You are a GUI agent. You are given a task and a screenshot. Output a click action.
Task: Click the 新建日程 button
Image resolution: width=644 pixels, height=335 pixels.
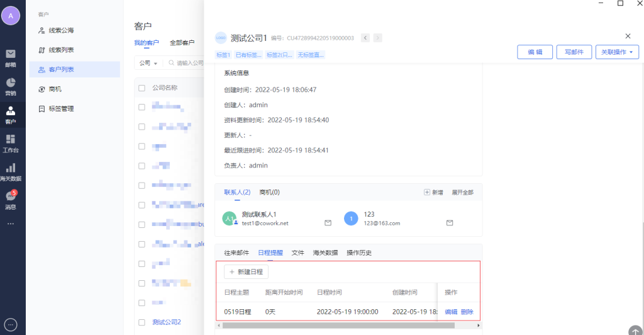247,271
